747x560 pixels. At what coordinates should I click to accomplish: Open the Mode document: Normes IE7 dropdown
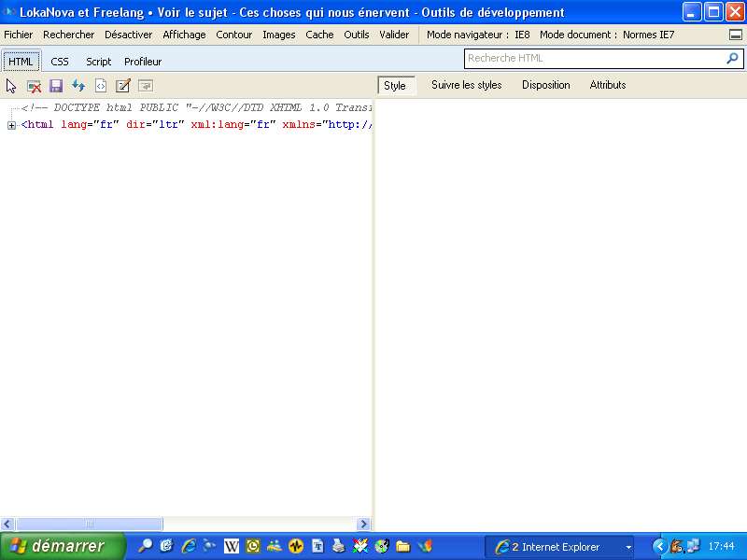(607, 35)
